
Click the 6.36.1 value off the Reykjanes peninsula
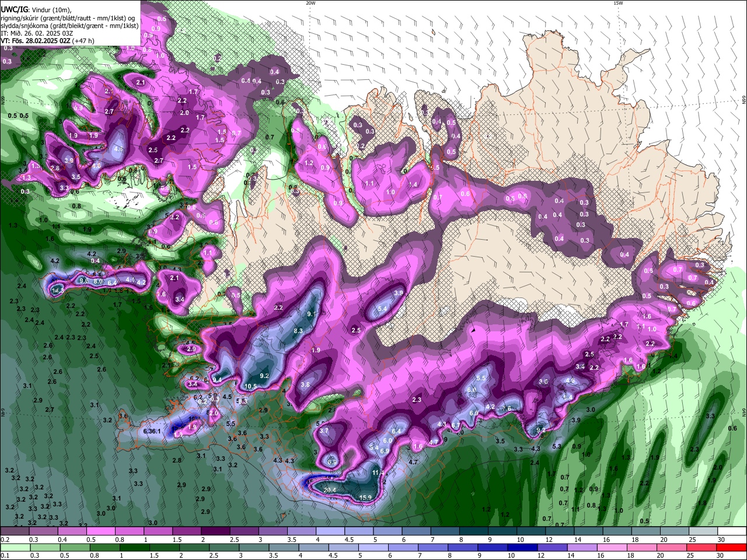tap(152, 431)
